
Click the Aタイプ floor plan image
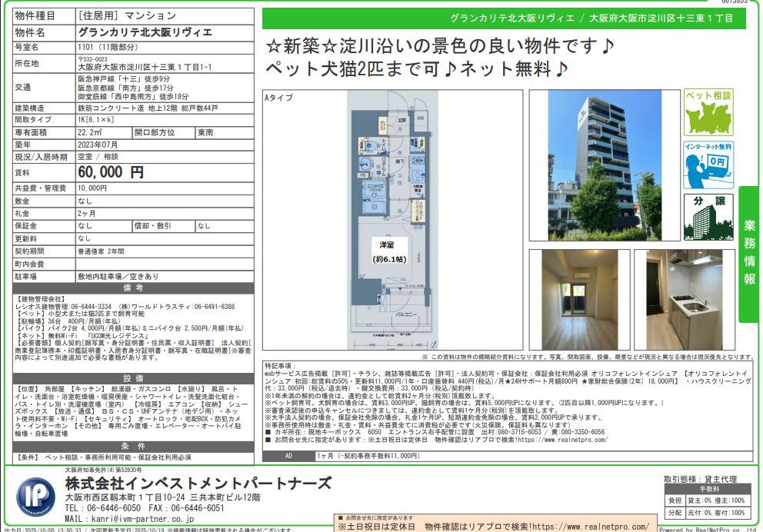[x=391, y=221]
